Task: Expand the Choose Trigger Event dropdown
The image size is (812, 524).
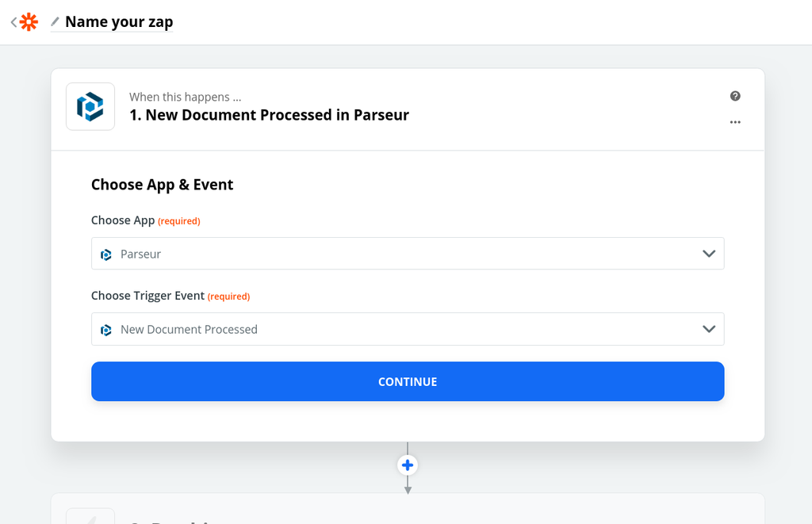Action: pos(708,329)
